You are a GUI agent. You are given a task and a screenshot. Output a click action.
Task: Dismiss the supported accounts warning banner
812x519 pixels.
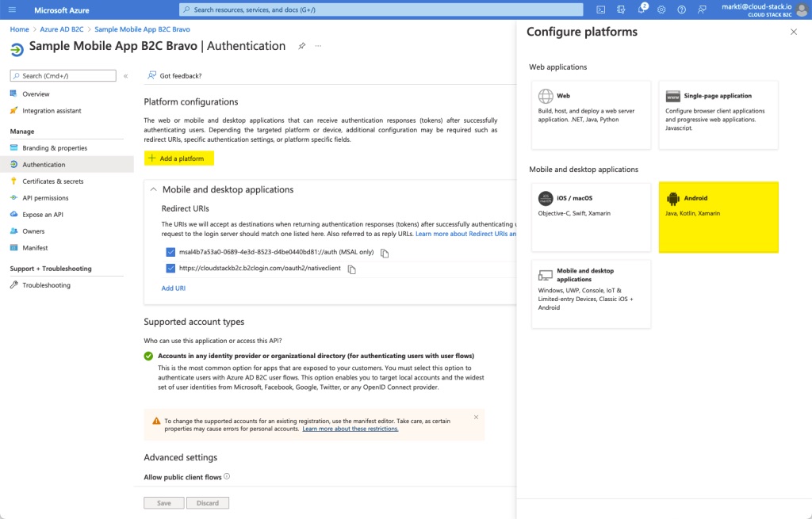click(x=476, y=417)
